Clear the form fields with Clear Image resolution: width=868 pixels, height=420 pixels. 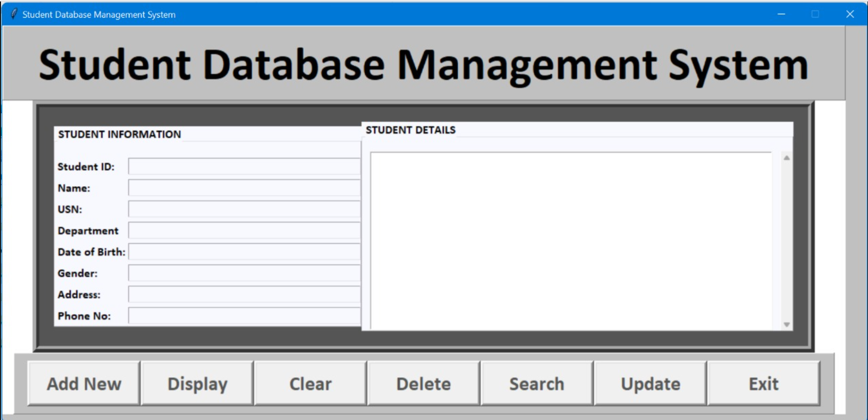coord(311,383)
